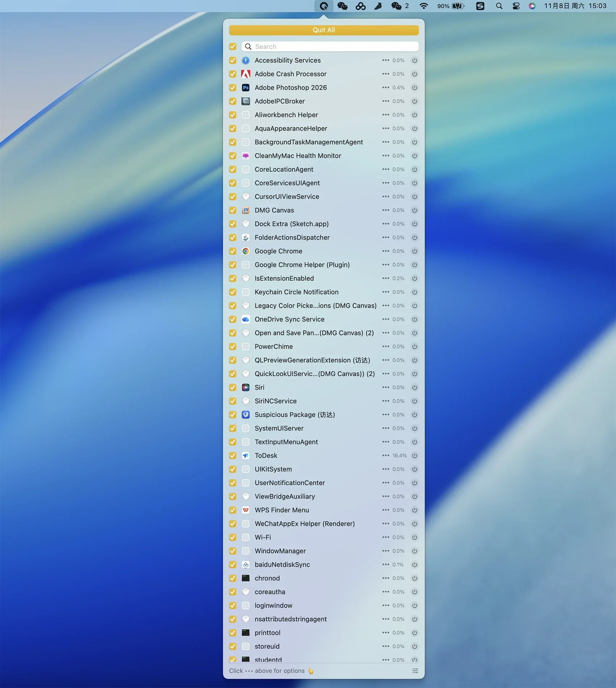Open the settings sliders icon in footer

click(415, 671)
